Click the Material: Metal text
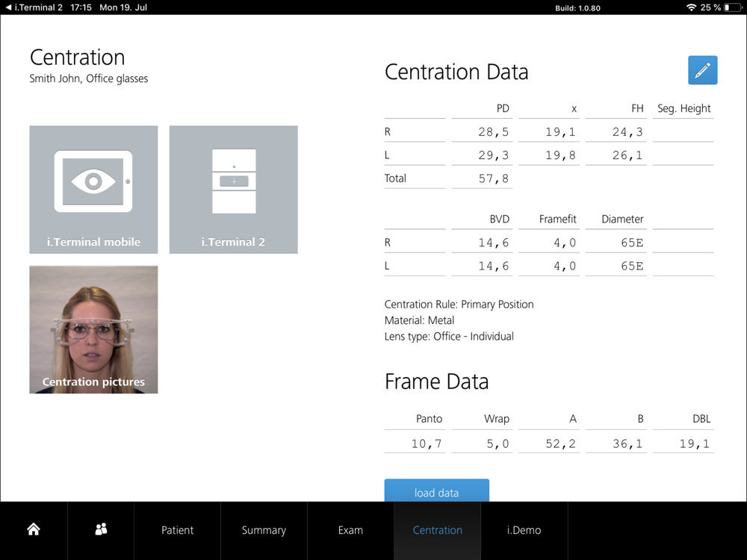This screenshot has width=747, height=560. (419, 320)
